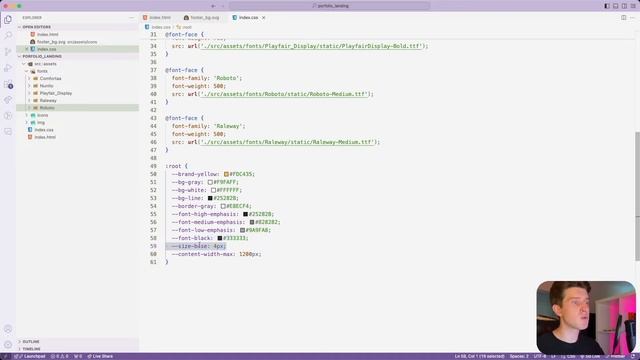Open the --font-high-emphasis color swatch
Viewport: 640px width, 360px height.
245,214
